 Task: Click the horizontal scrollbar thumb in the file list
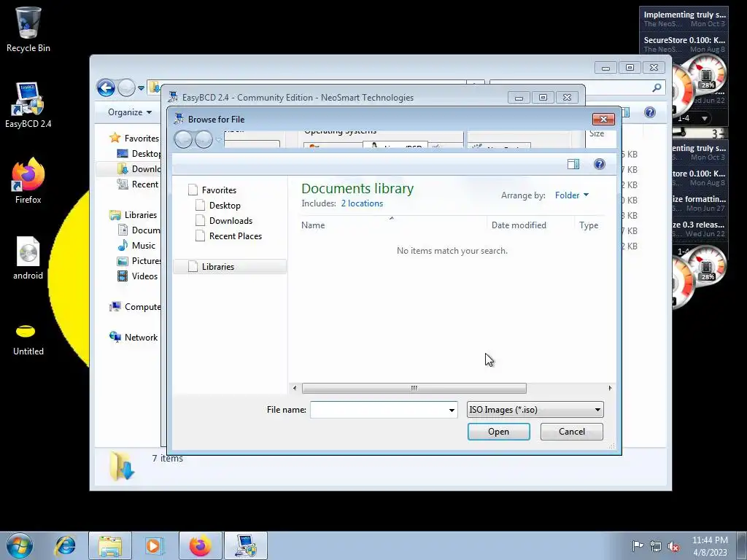(x=414, y=388)
